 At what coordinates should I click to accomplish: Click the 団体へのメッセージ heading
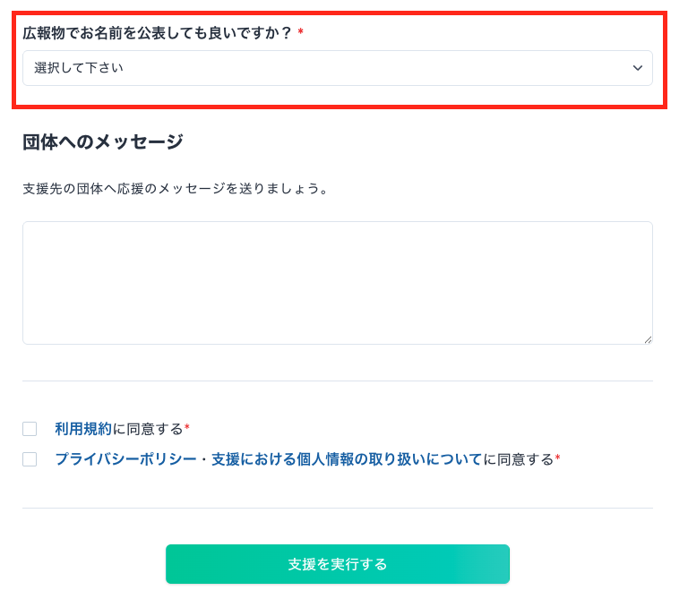(x=102, y=141)
